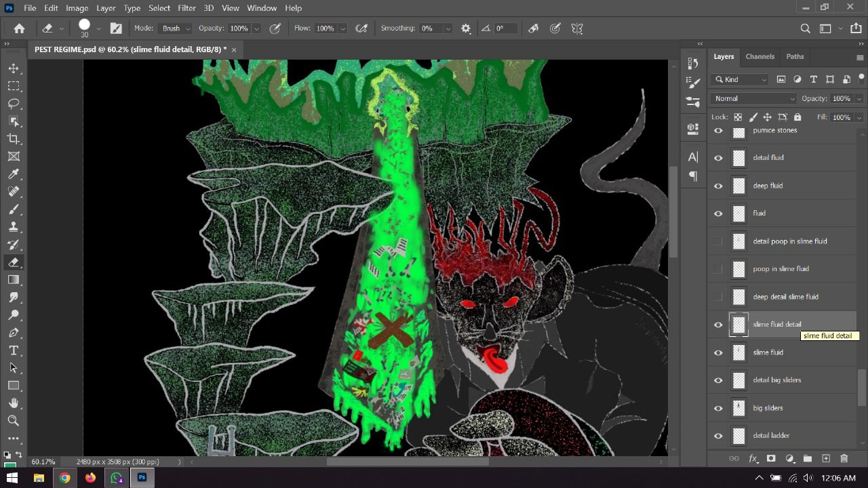The image size is (868, 488).
Task: Click the Layers panel menu button
Action: tap(860, 58)
